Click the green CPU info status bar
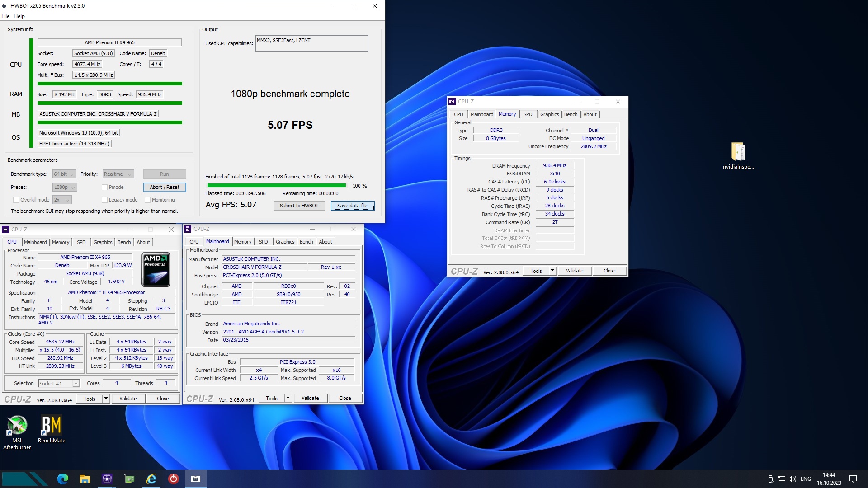The height and width of the screenshot is (488, 868). coord(110,84)
